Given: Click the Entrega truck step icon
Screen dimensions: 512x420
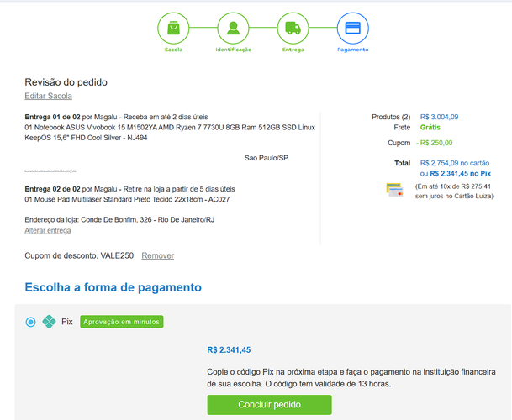Looking at the screenshot, I should pos(293,28).
